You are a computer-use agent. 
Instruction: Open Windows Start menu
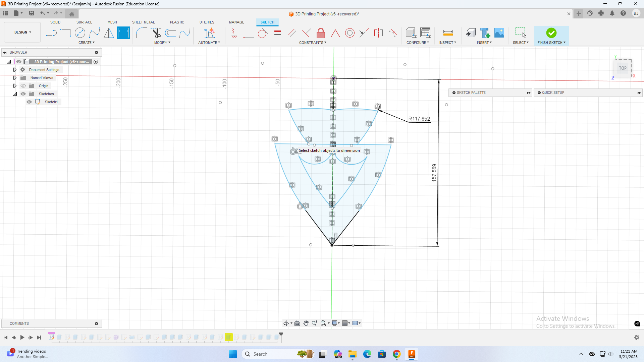[x=233, y=354]
